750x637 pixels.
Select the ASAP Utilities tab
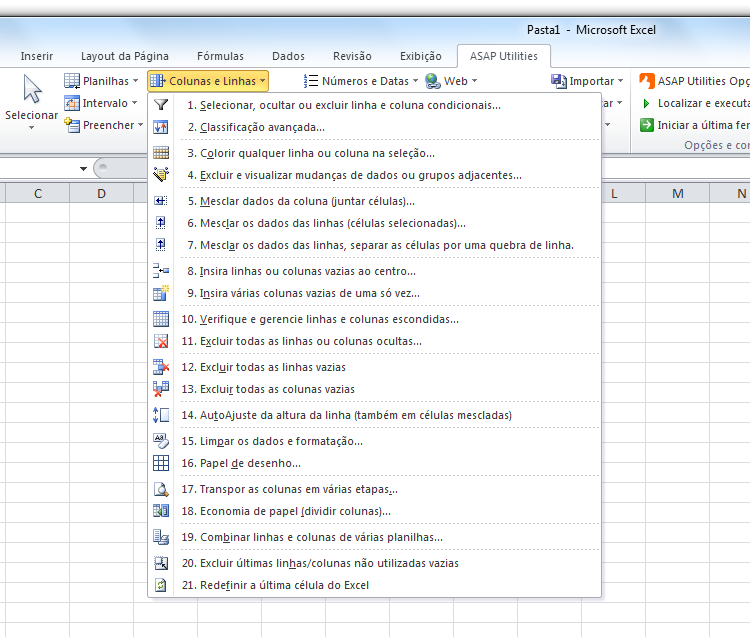point(504,56)
